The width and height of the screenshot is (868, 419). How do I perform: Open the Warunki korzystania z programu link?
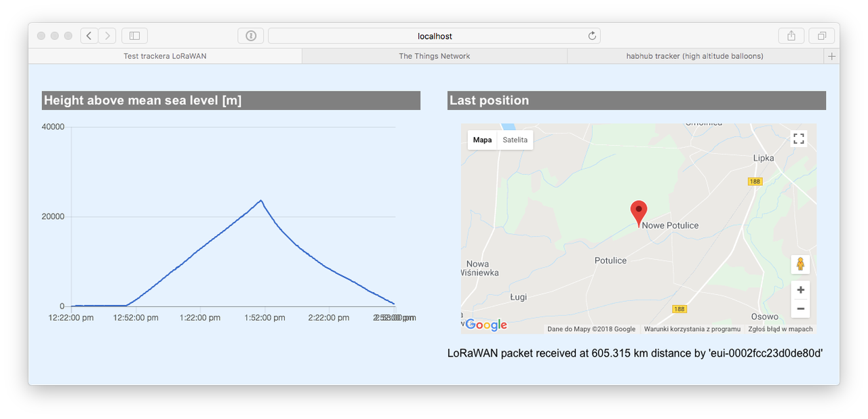(692, 329)
